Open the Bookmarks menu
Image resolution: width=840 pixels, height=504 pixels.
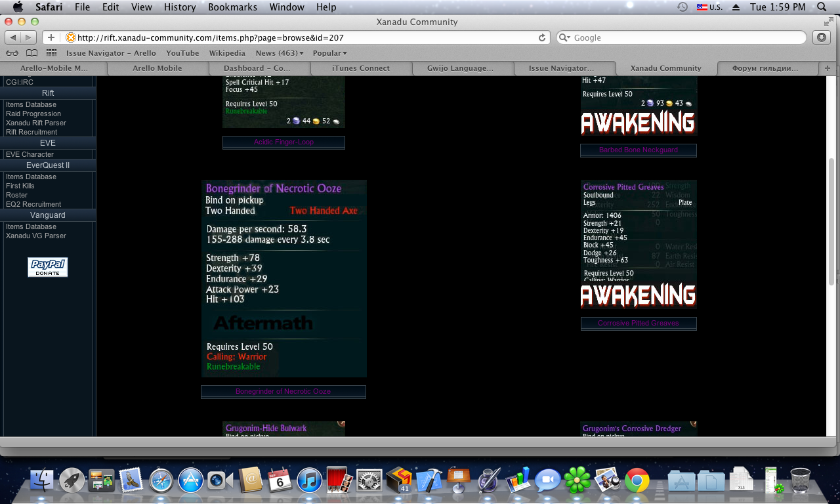point(233,7)
